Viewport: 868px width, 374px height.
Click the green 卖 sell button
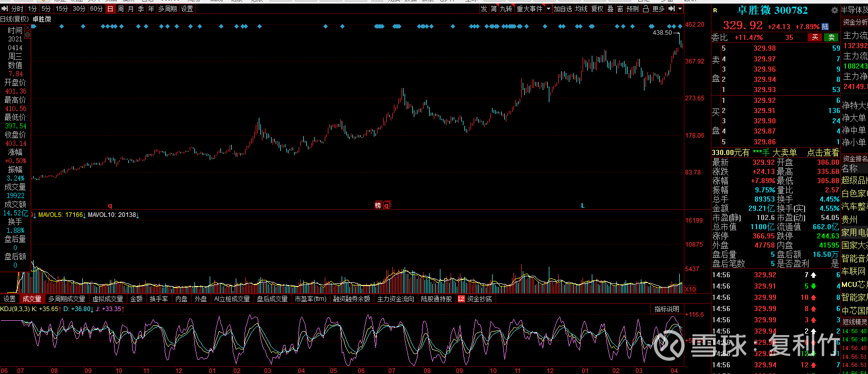point(832,37)
